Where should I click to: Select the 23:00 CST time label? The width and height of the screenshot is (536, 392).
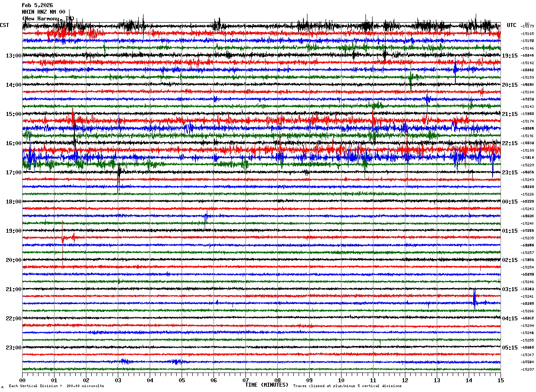tap(14, 348)
